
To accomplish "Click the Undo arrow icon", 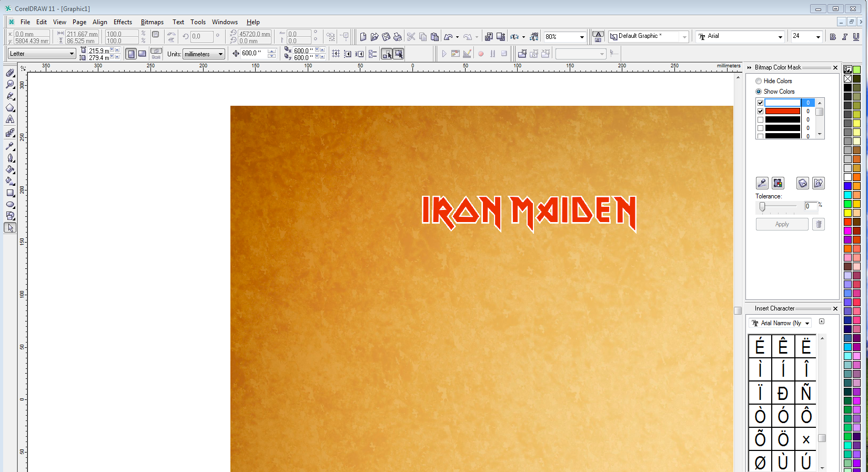I will [449, 37].
